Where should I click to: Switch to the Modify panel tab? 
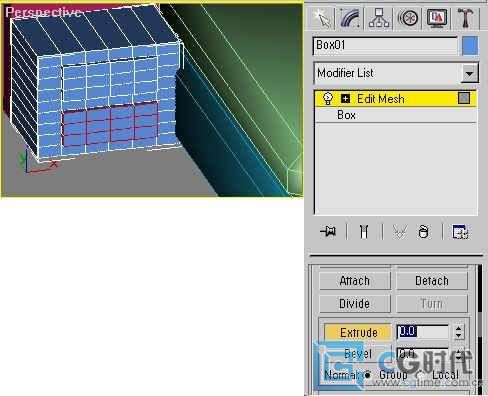(350, 17)
